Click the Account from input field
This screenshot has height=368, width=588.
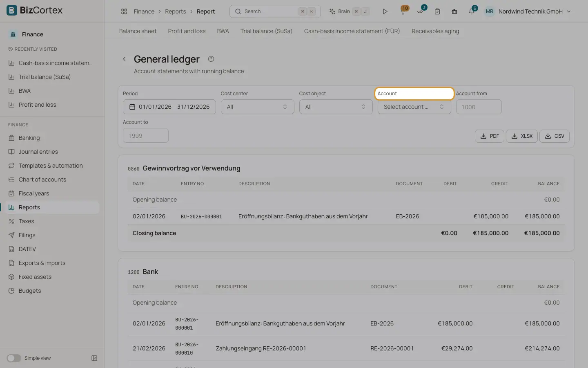pos(479,107)
